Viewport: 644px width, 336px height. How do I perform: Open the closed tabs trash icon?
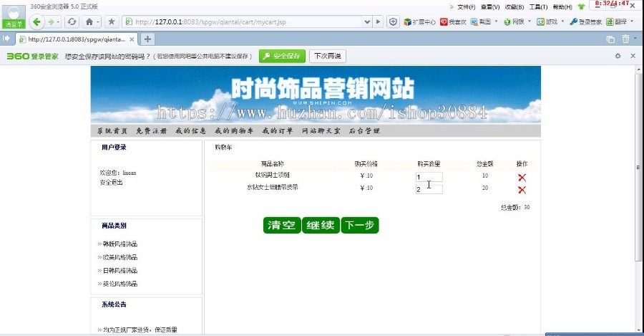pos(625,39)
